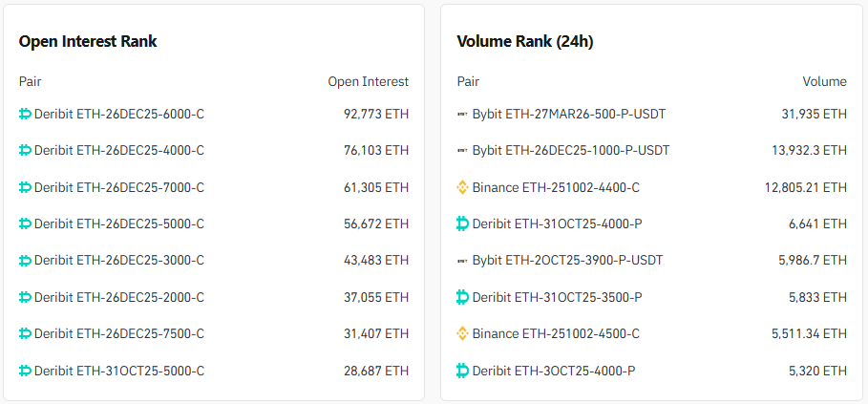Click the Volume column header
The height and width of the screenshot is (404, 868).
pyautogui.click(x=824, y=82)
